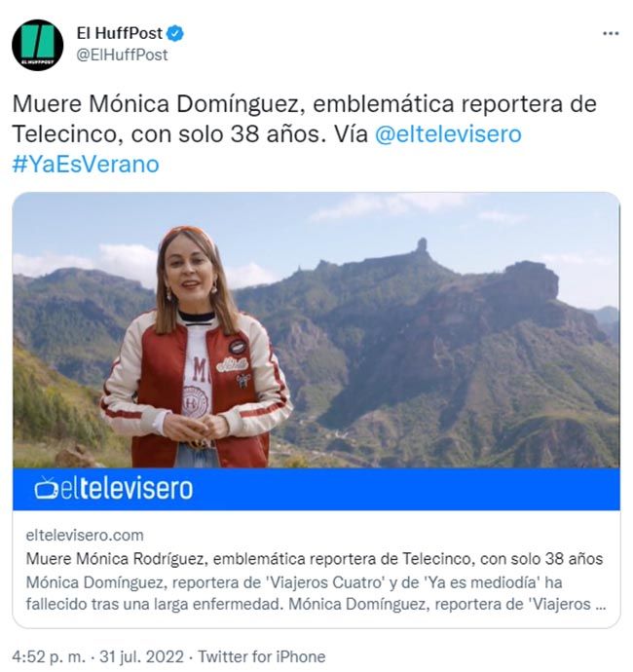Viewport: 633px width, 672px height.
Task: Click the #YaEsVerano hashtag
Action: (x=86, y=164)
